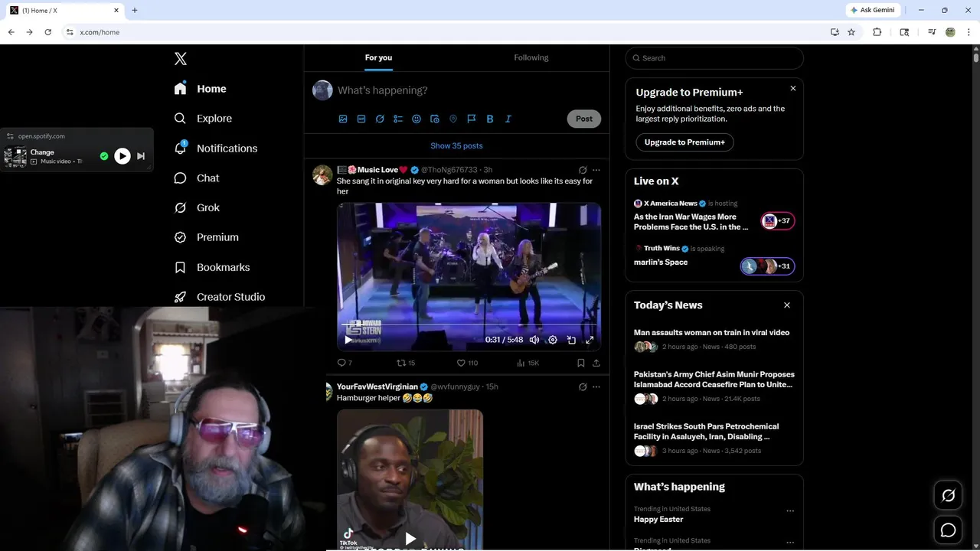
Task: Open more options on Music Love post
Action: (596, 170)
